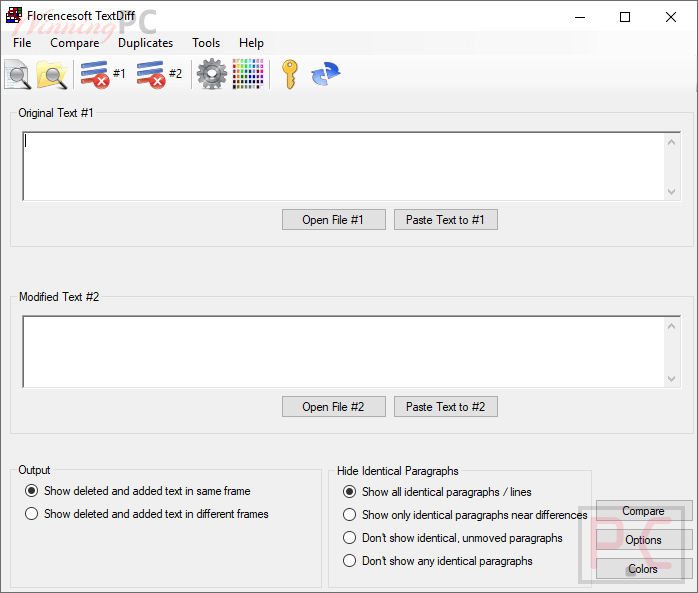Open the File menu
Viewport: 698px width, 593px height.
click(22, 43)
